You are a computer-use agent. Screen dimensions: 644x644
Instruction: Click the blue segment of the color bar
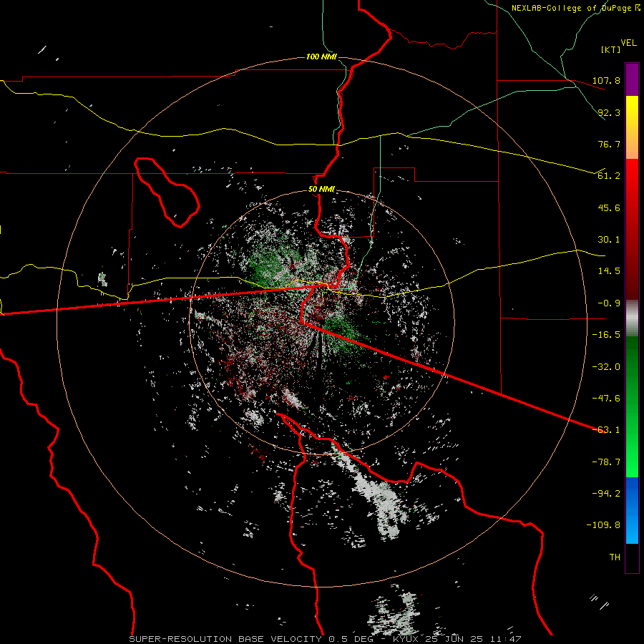tap(632, 510)
